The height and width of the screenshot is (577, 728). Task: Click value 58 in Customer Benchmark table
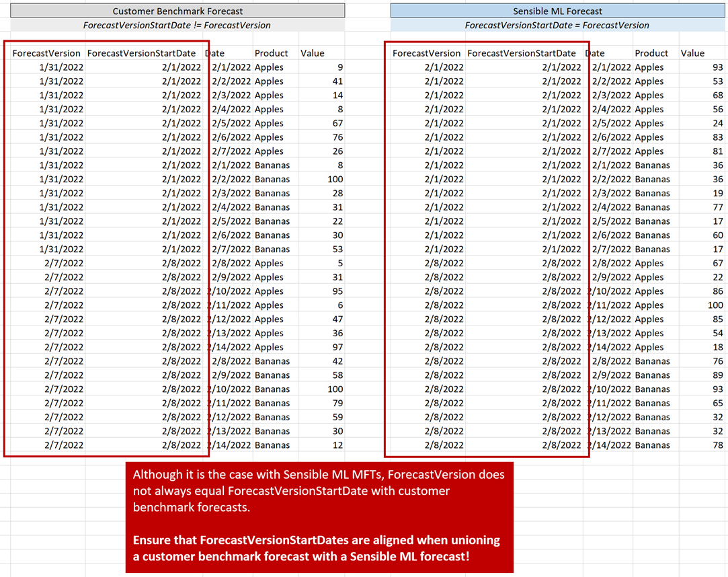[x=337, y=375]
